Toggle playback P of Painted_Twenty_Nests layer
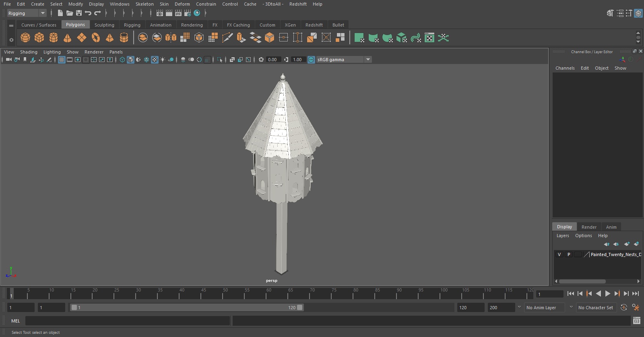Viewport: 644px width, 337px height. coord(569,254)
